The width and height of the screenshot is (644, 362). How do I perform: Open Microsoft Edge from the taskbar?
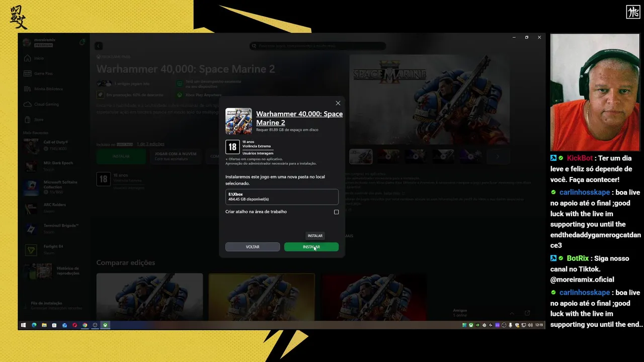pos(34,325)
